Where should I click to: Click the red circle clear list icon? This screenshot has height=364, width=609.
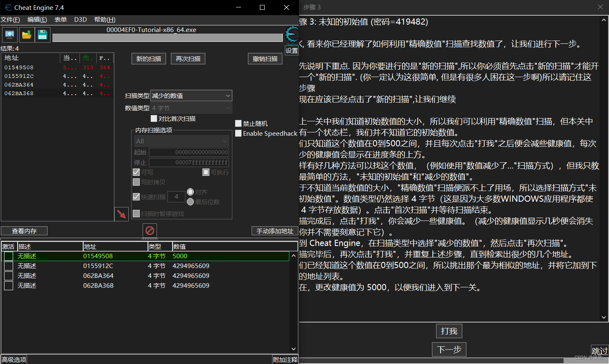150,230
